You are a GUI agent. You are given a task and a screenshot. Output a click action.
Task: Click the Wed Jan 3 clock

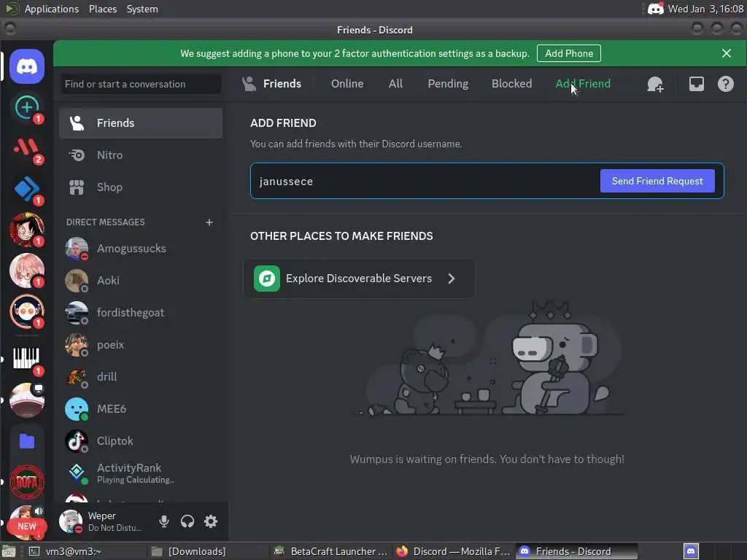tap(705, 9)
